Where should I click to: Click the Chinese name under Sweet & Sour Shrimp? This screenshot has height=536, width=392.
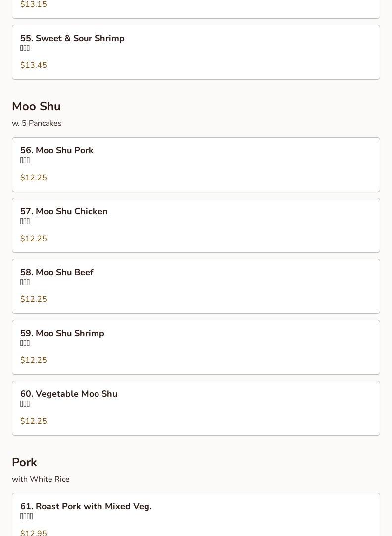25,49
